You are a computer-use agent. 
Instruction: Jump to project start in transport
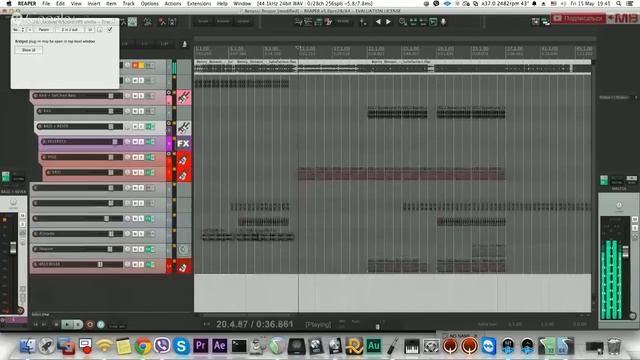coord(36,324)
